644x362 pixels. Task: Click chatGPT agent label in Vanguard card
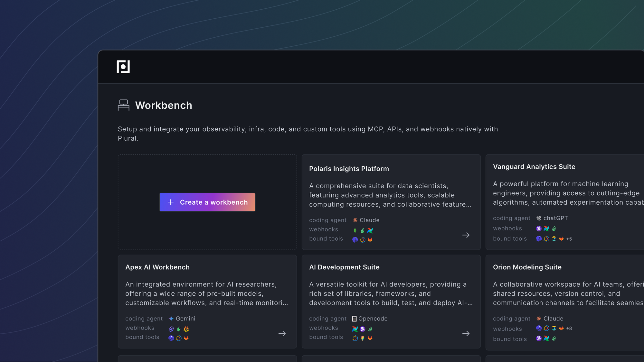555,218
